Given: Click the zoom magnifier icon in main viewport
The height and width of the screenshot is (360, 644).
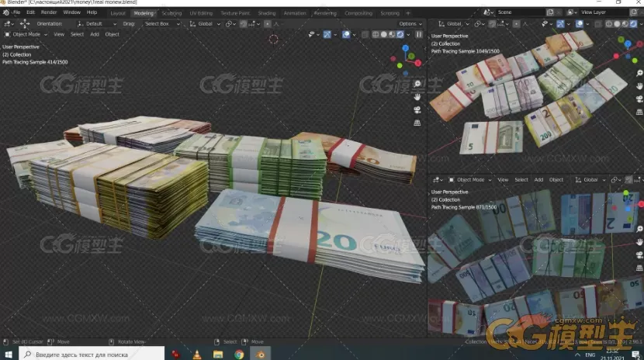Looking at the screenshot, I should point(417,84).
